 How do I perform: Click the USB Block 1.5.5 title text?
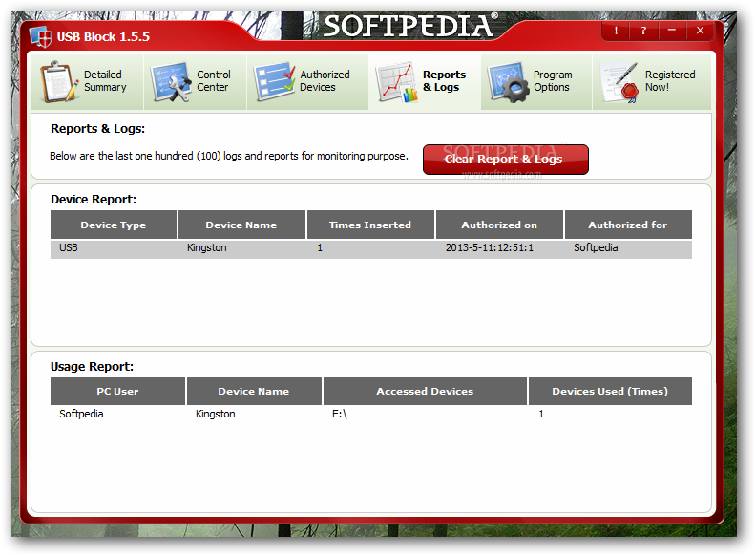click(x=103, y=36)
